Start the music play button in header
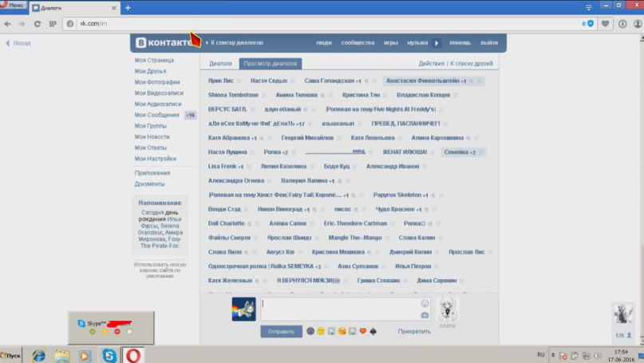This screenshot has width=644, height=363. coord(437,43)
